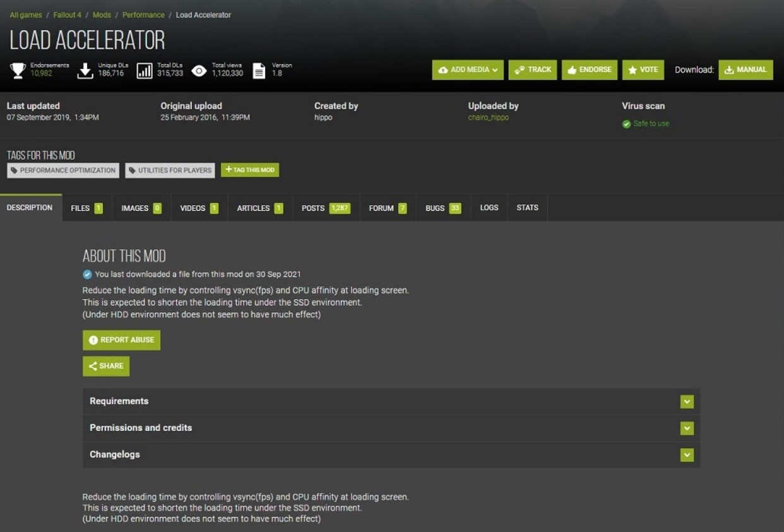
Task: Click the forum count badge showing 7
Action: click(x=403, y=208)
